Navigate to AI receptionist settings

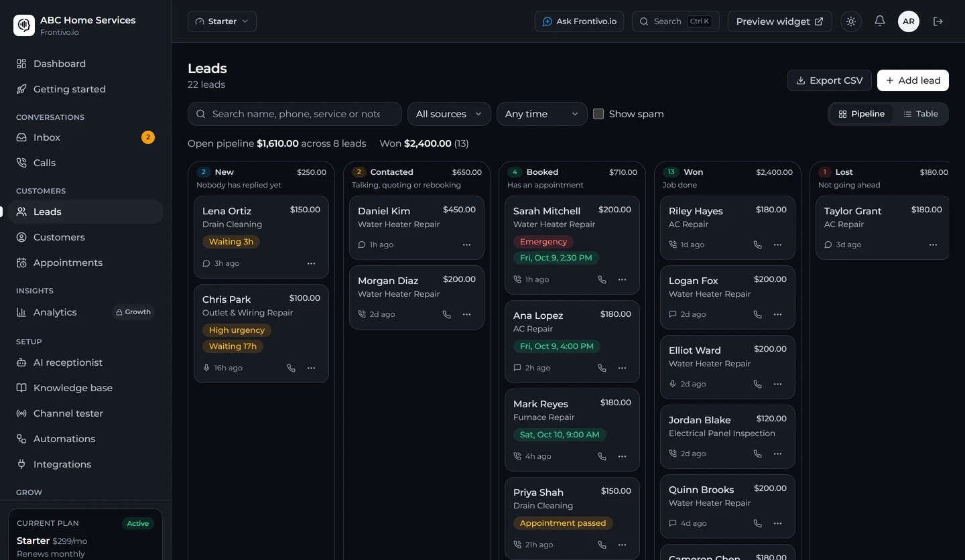click(x=86, y=362)
